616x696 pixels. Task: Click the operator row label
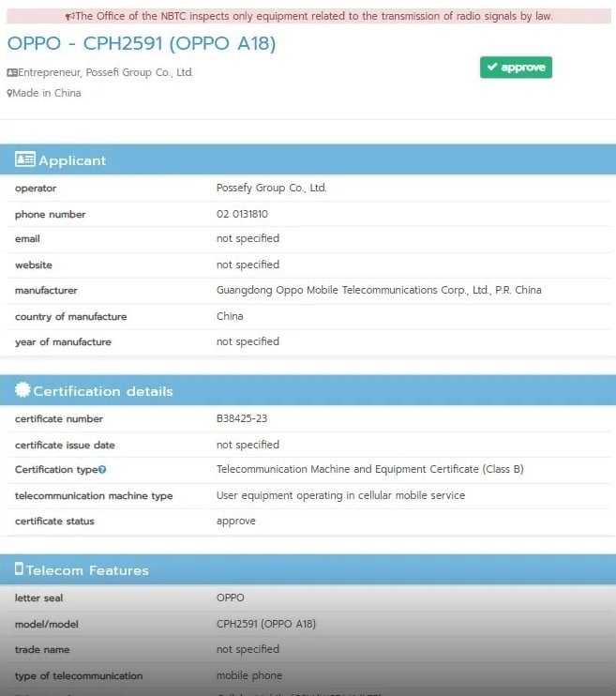(36, 189)
